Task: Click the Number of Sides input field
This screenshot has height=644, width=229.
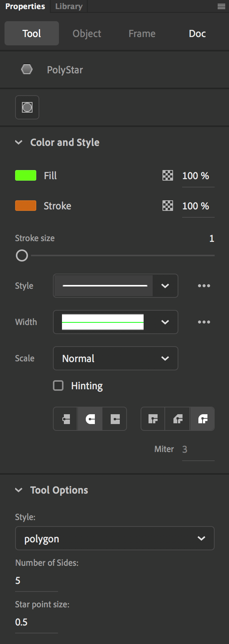Action: pos(36,581)
